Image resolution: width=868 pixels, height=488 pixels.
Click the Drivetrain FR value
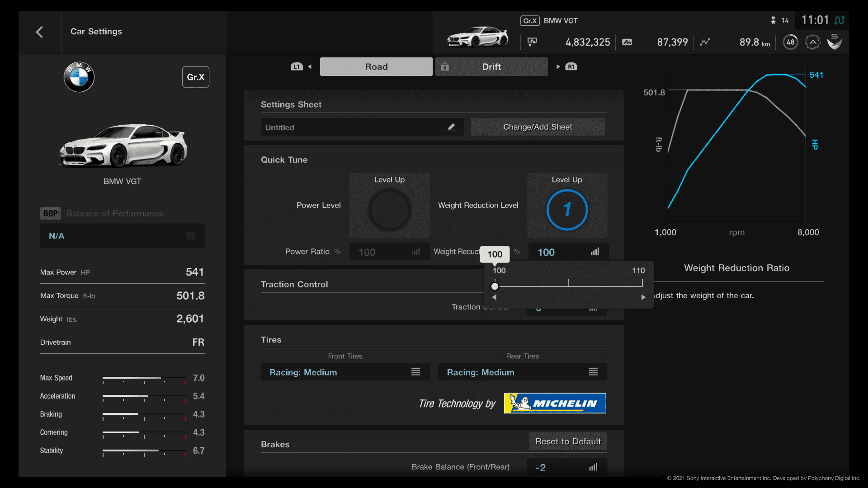[198, 342]
